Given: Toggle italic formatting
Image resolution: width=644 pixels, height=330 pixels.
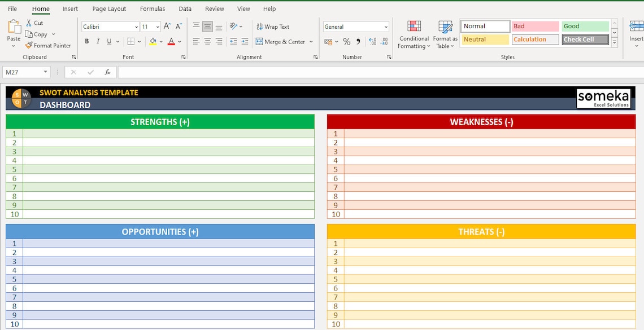Looking at the screenshot, I should click(97, 41).
